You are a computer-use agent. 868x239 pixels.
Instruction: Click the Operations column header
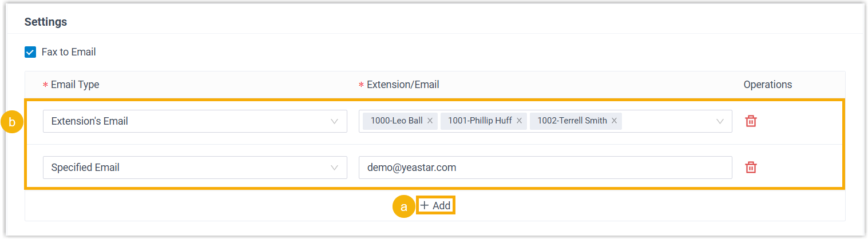pyautogui.click(x=767, y=85)
